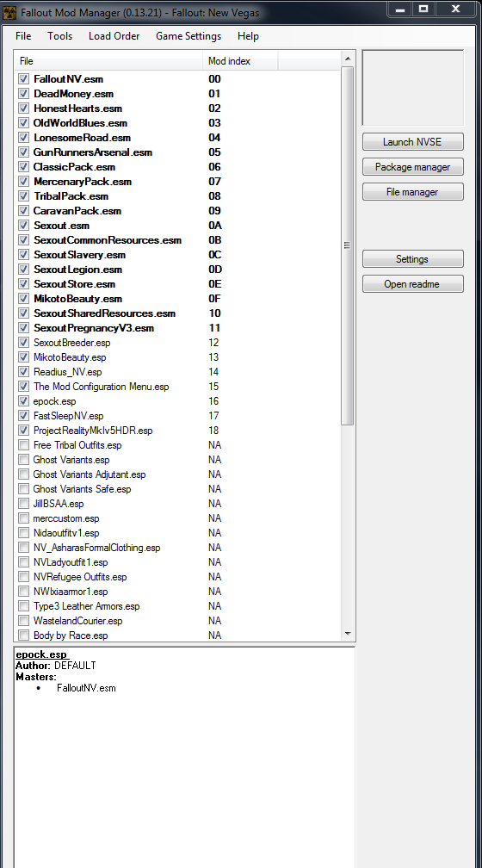Click the mod preview image box
The width and height of the screenshot is (482, 868).
coord(413,88)
